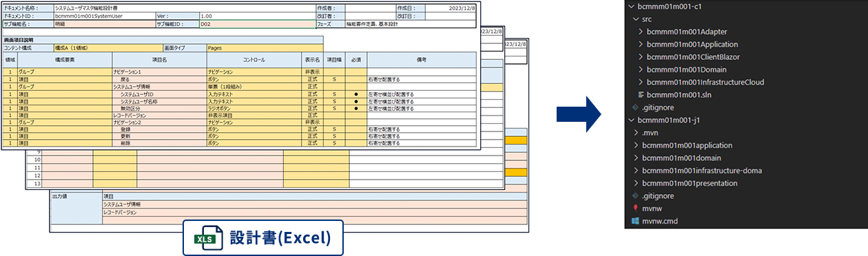Expand the .mvn folder
This screenshot has width=868, height=256.
point(635,133)
